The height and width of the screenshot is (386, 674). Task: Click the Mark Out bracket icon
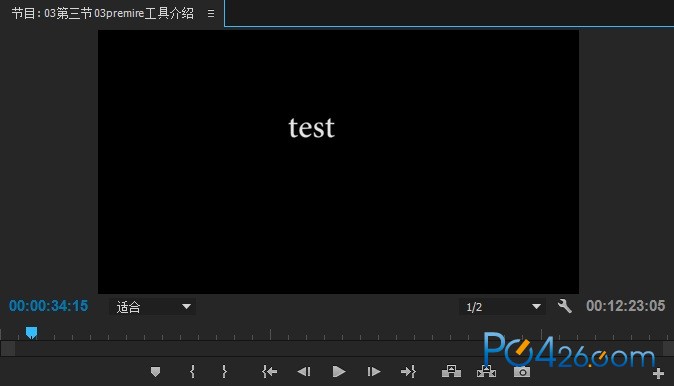pyautogui.click(x=224, y=371)
